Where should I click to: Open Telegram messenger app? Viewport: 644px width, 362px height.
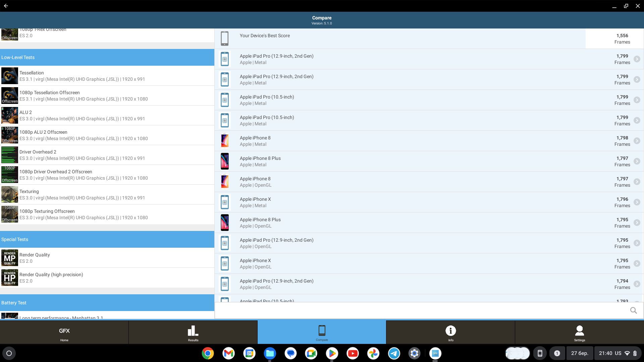(394, 353)
